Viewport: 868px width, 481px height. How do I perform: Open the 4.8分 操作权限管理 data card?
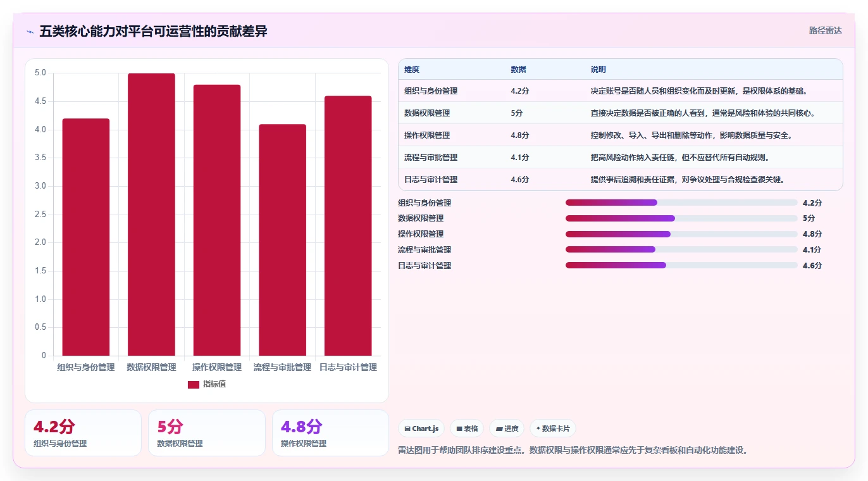(330, 433)
